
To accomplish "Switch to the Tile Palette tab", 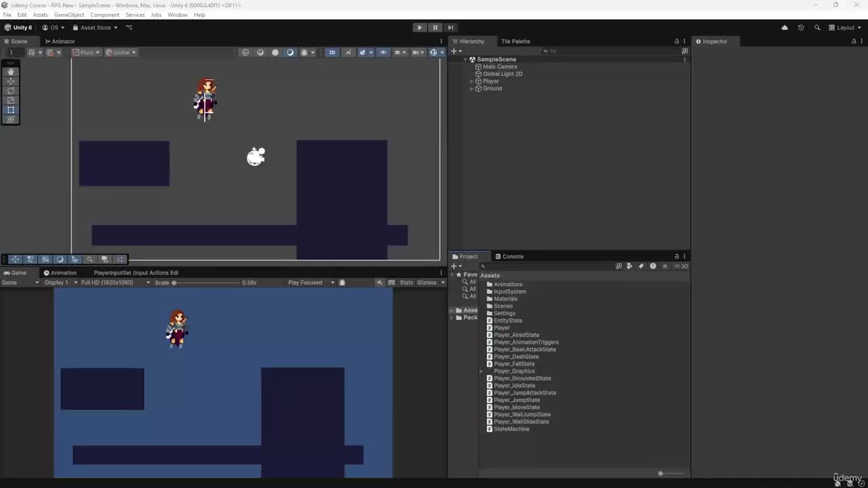I will (515, 41).
